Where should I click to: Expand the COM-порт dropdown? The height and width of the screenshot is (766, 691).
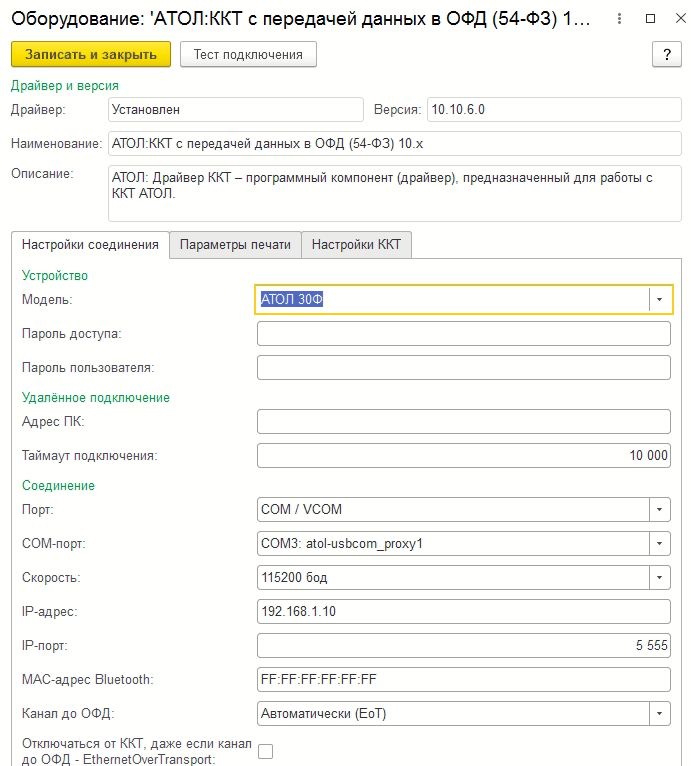(660, 544)
